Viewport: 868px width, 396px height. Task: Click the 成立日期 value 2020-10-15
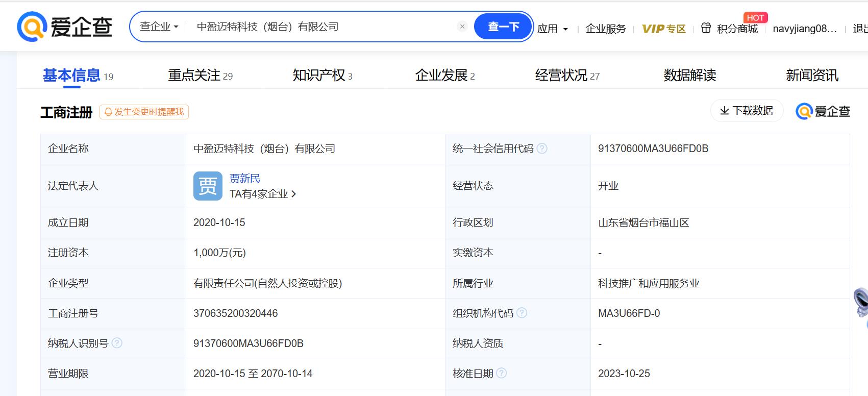pyautogui.click(x=219, y=222)
